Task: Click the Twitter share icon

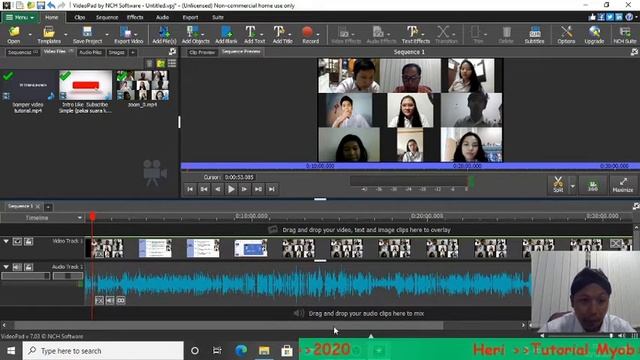Action: (x=610, y=17)
